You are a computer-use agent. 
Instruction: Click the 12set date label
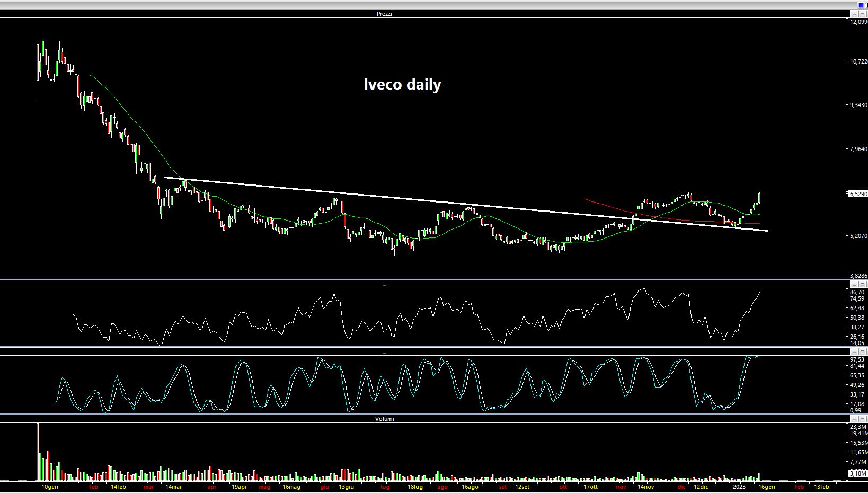[522, 487]
